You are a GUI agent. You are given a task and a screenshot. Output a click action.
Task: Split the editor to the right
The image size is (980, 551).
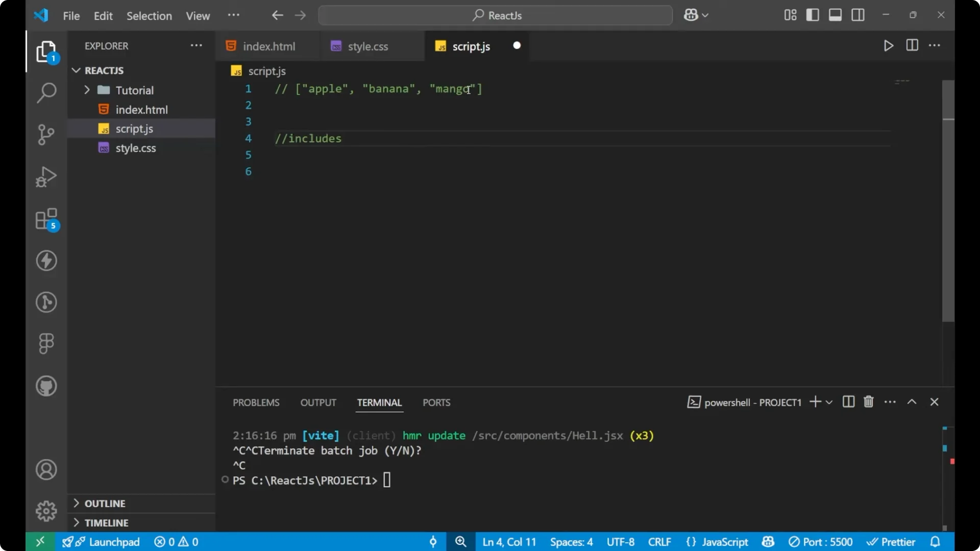pyautogui.click(x=912, y=45)
